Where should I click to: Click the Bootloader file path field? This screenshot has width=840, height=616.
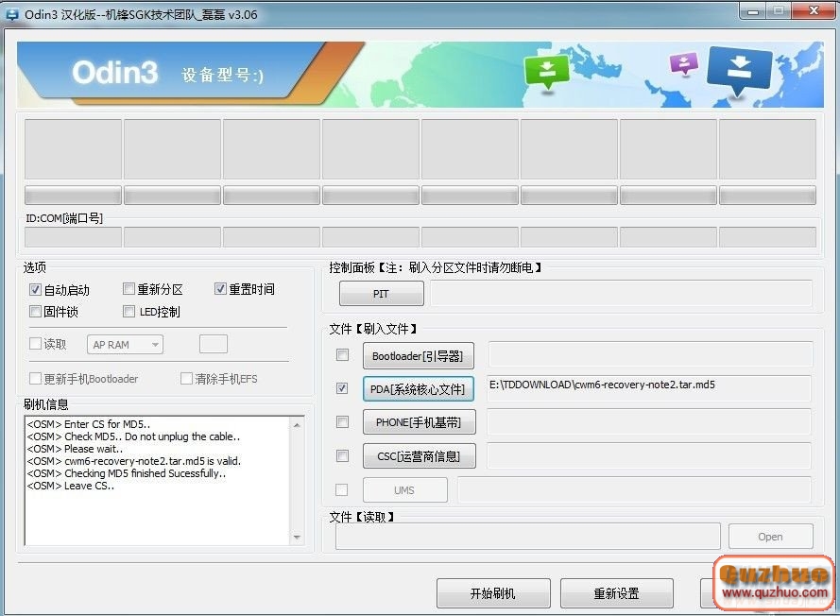(x=650, y=354)
